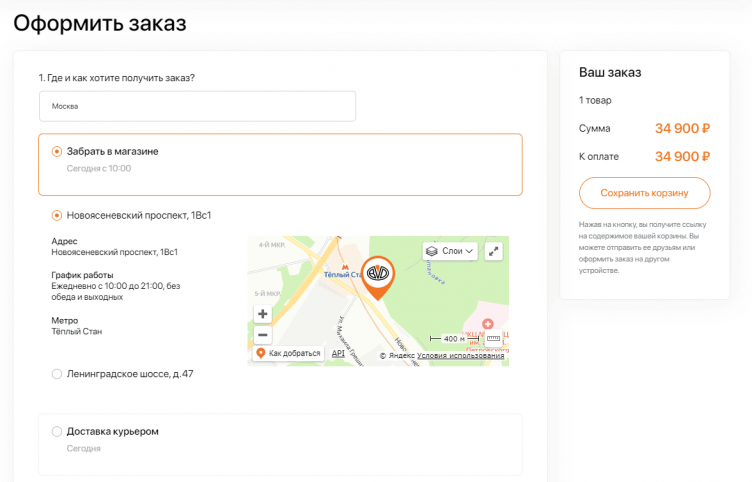Expand the map to fullscreen
This screenshot has height=482, width=752.
(x=494, y=251)
